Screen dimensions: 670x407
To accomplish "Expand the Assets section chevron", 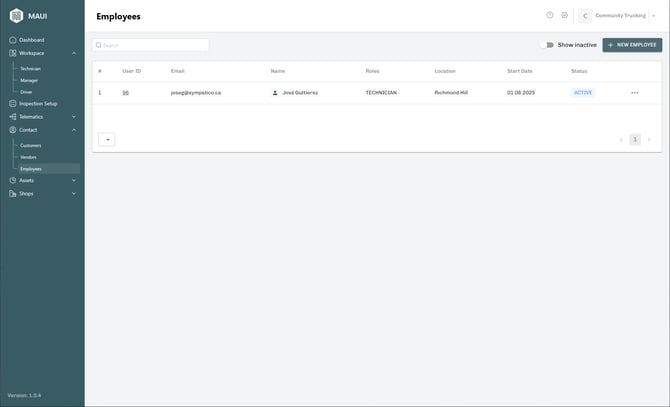I will [x=73, y=180].
